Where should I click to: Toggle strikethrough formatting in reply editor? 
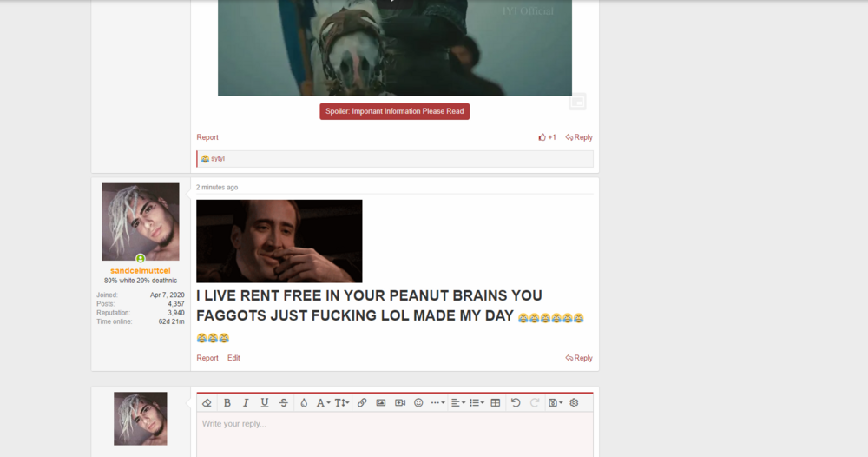(284, 403)
